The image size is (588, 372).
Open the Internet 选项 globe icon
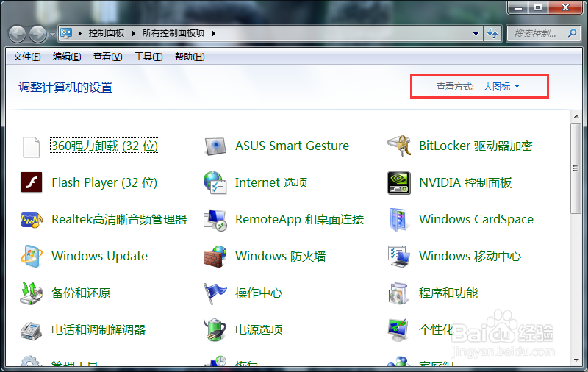tap(215, 182)
